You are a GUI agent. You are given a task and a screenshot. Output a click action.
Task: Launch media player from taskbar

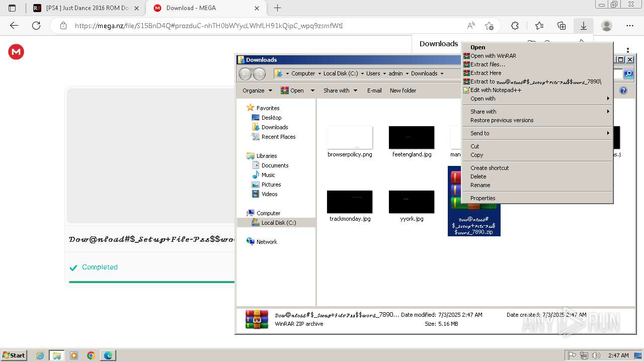tap(74, 355)
